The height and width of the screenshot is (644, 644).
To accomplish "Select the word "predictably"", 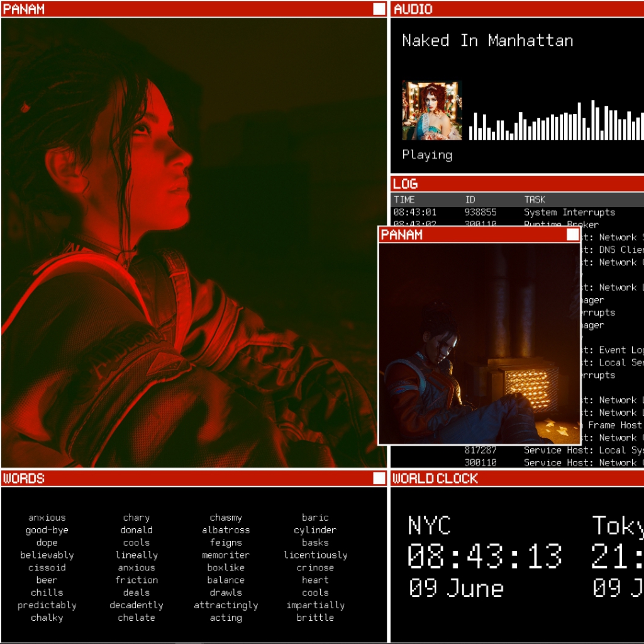I will [47, 606].
